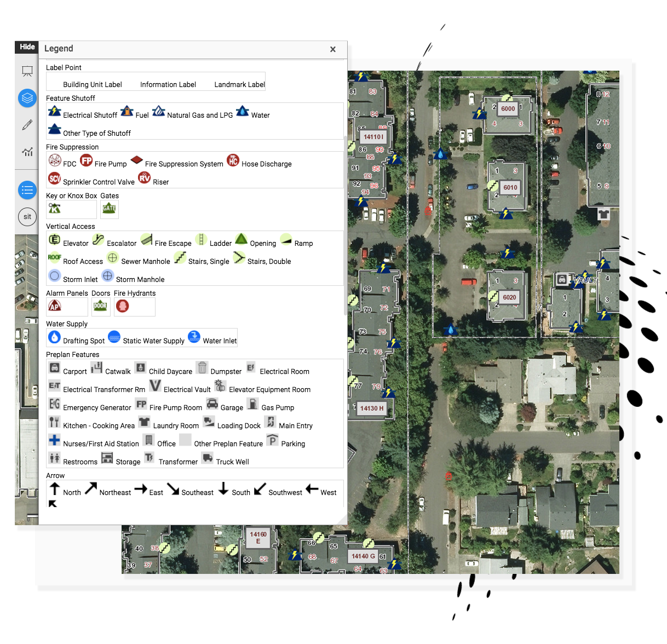667x644 pixels.
Task: Click the '14160 E' building label on map
Action: click(x=258, y=538)
